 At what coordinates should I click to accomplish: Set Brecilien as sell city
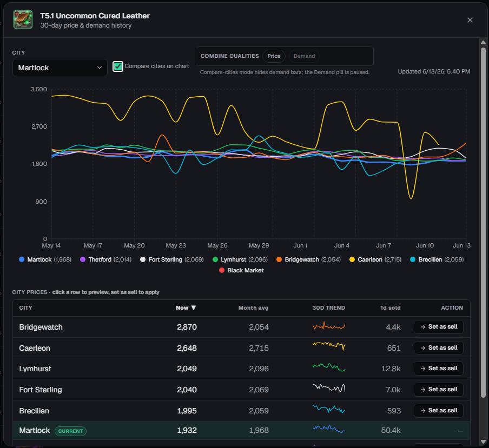click(439, 411)
